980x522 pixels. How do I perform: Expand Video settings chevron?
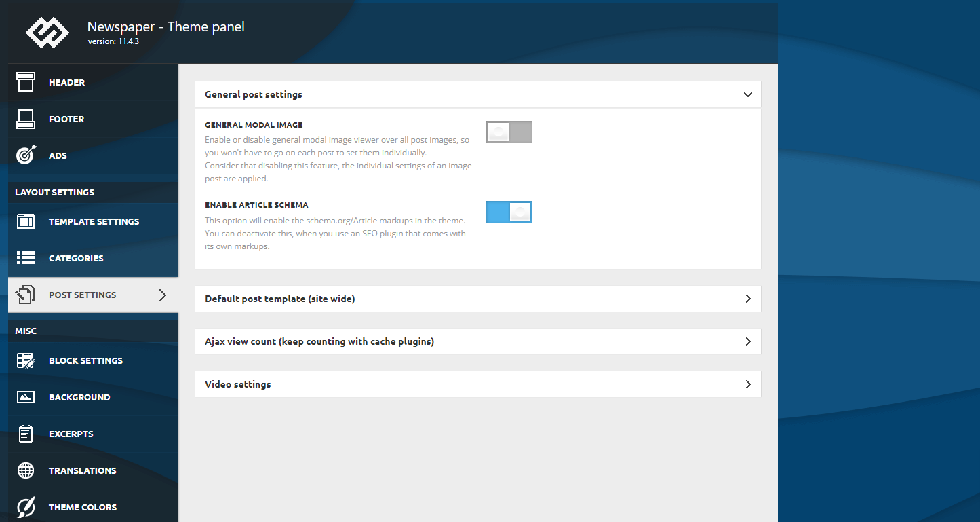coord(748,384)
